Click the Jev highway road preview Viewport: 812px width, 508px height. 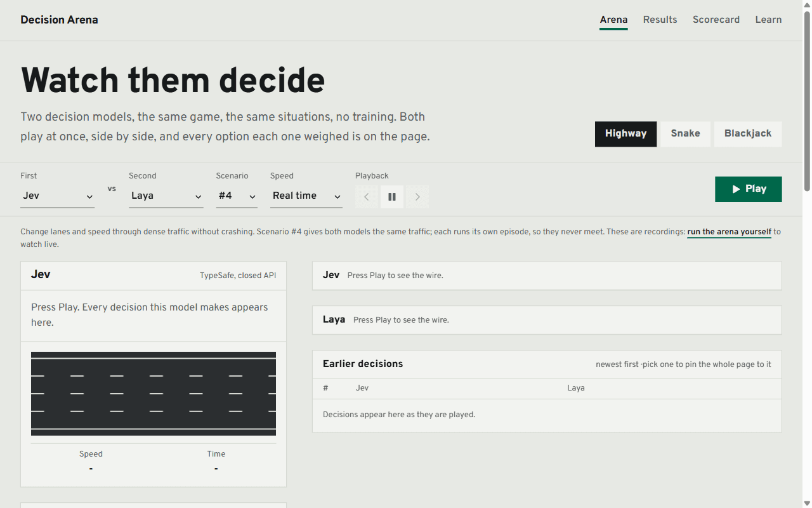154,394
